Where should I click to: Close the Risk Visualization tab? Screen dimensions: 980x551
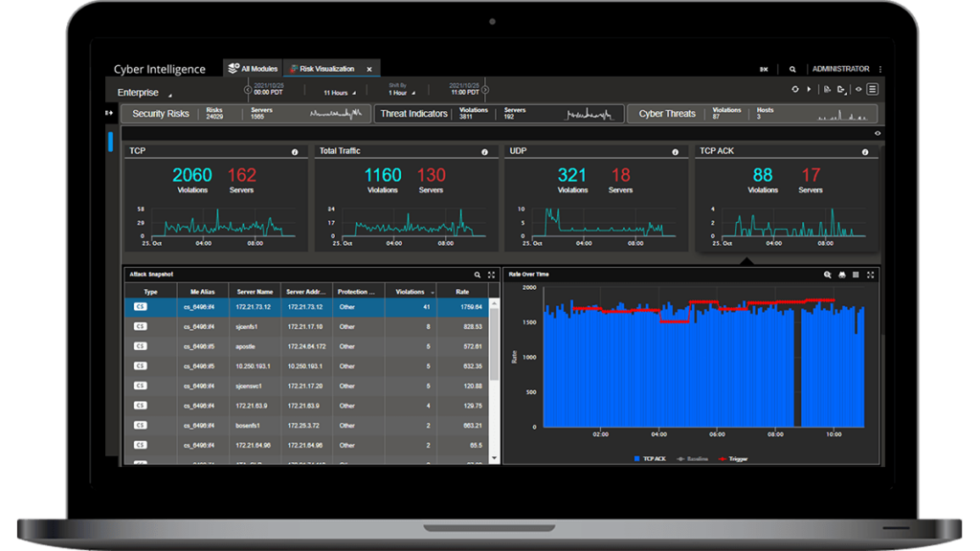point(369,69)
